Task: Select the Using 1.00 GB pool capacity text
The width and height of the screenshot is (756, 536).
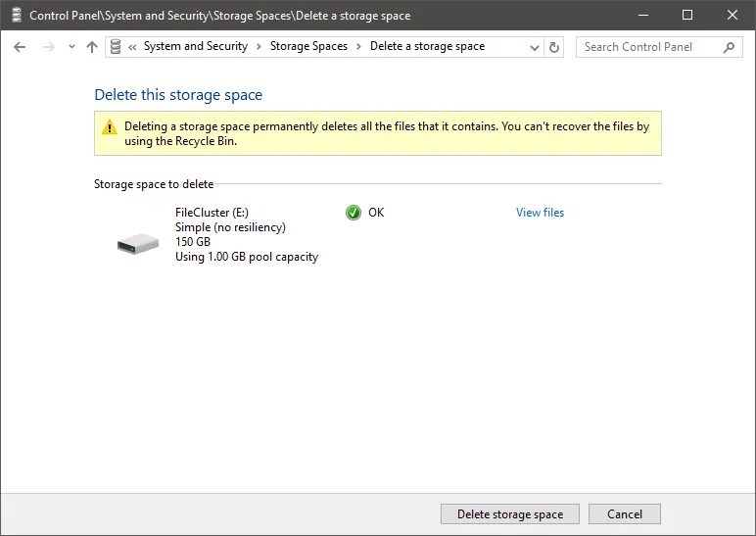Action: 247,257
